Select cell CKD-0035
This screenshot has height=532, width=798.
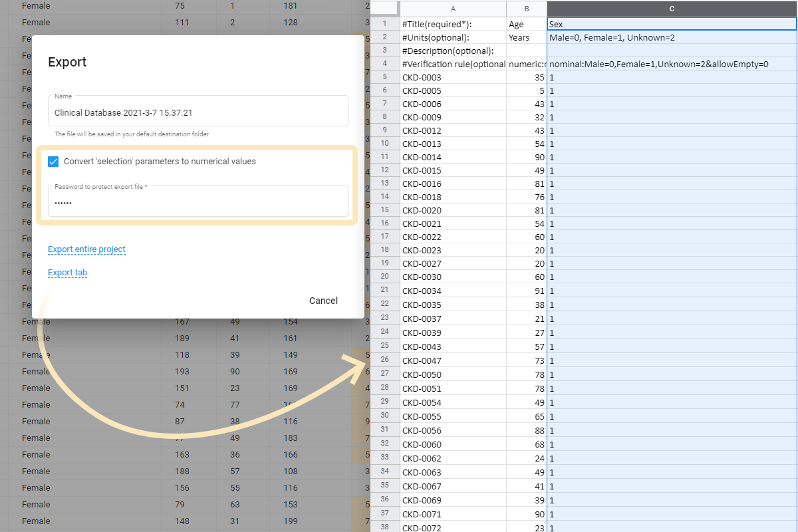[453, 305]
